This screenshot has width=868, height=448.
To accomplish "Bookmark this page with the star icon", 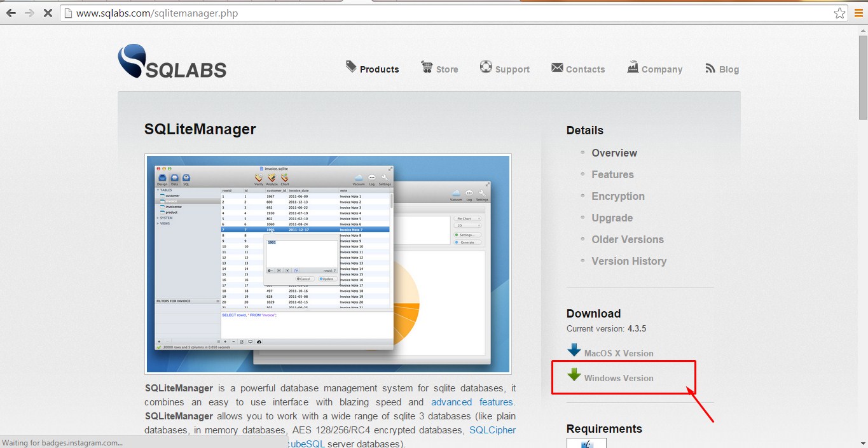I will [839, 13].
